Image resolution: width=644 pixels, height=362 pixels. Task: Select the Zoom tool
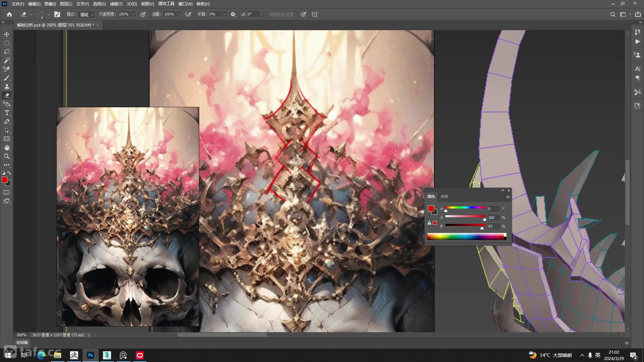coord(7,156)
